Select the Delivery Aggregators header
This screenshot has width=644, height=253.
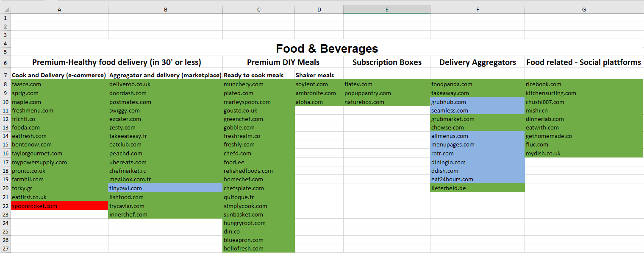[x=477, y=62]
